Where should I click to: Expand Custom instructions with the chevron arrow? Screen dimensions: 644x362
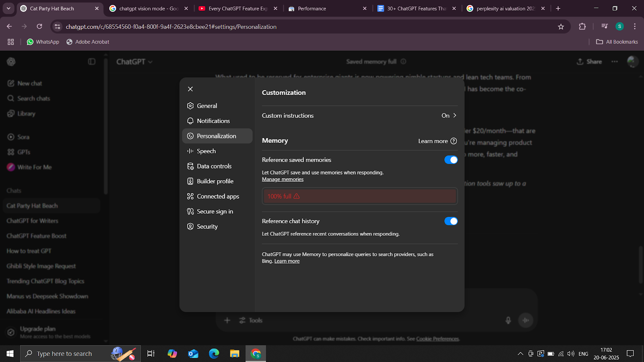(455, 115)
